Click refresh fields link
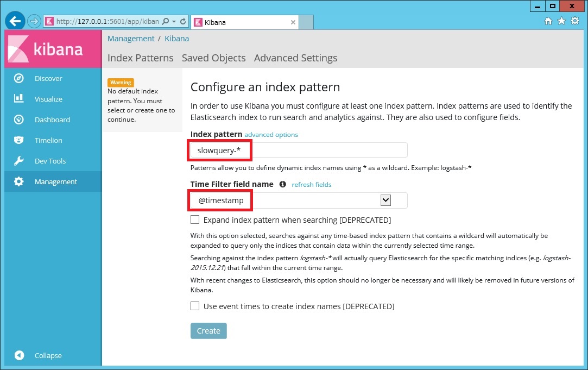 point(312,185)
